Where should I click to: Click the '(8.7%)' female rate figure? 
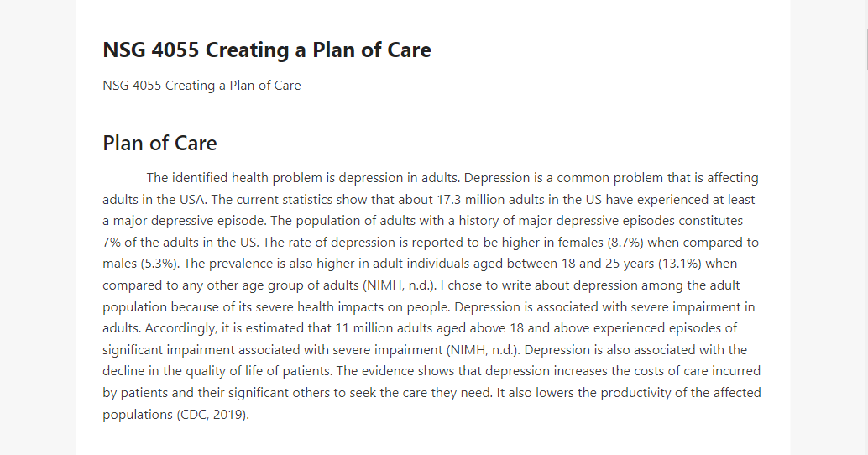click(x=625, y=243)
